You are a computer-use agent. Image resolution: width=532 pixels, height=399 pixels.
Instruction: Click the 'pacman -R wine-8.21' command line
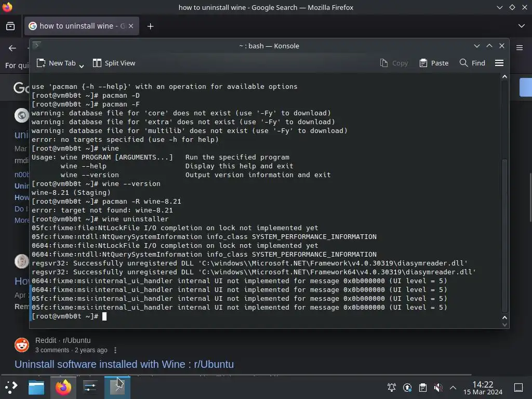tap(106, 201)
